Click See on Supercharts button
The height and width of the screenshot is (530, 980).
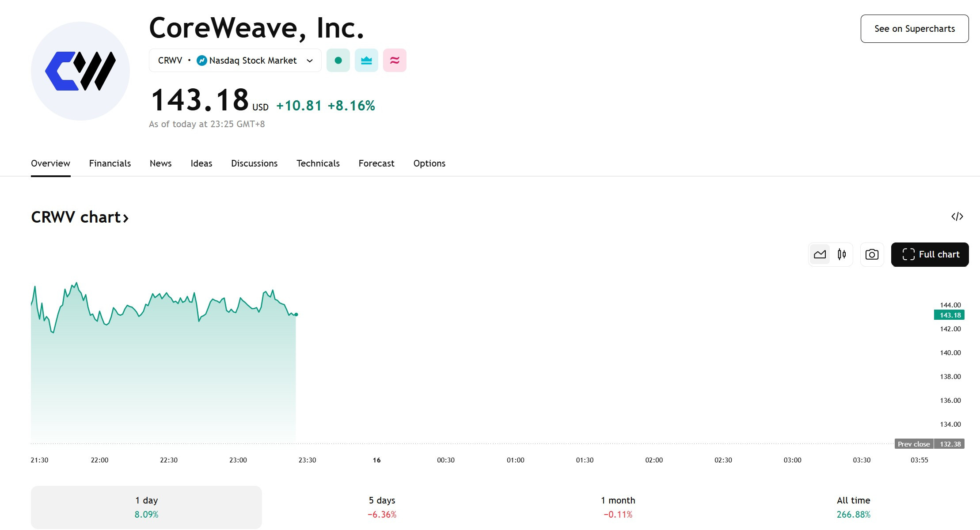(x=915, y=29)
